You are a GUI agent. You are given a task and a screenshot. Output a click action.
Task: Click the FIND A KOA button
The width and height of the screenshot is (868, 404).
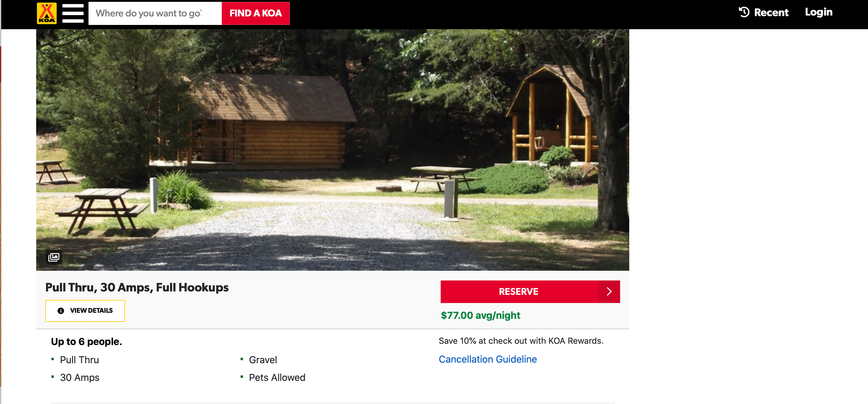(255, 13)
